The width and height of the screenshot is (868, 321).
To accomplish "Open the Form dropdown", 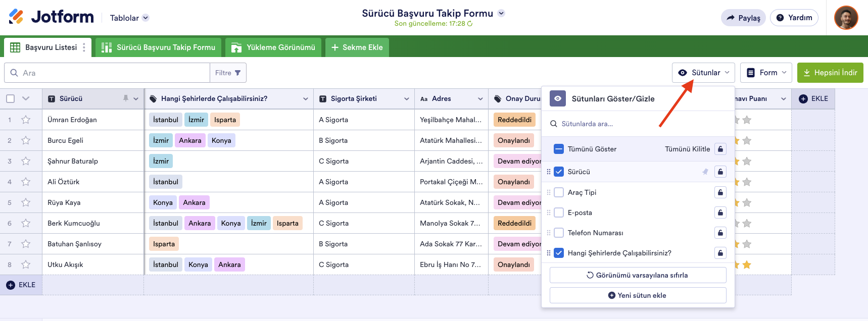I will pos(766,73).
